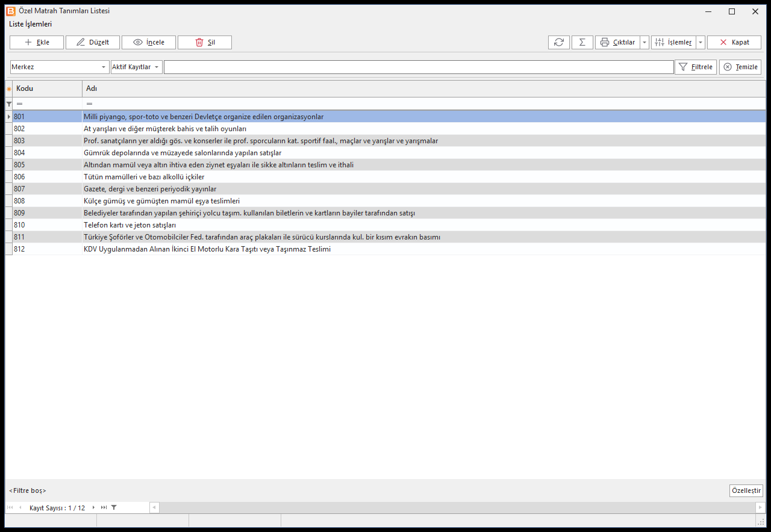Viewport: 771px width, 532px height.
Task: Click the search text field beside Aktif Kayıtlar
Action: click(419, 67)
